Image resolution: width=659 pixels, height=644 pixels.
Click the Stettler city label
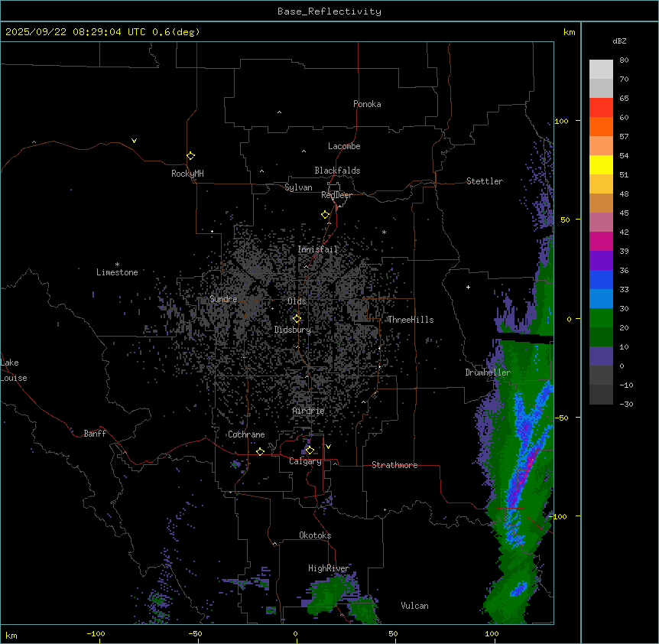(x=485, y=181)
